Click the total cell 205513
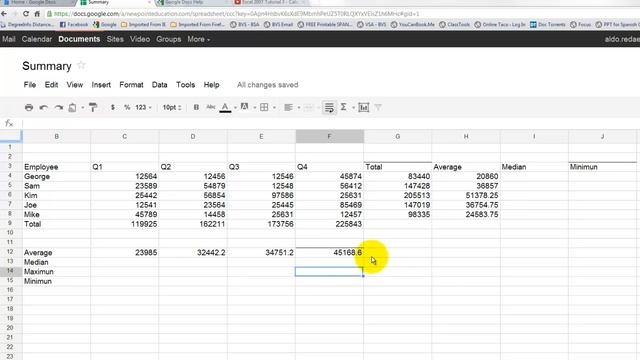The width and height of the screenshot is (640, 360). [398, 195]
